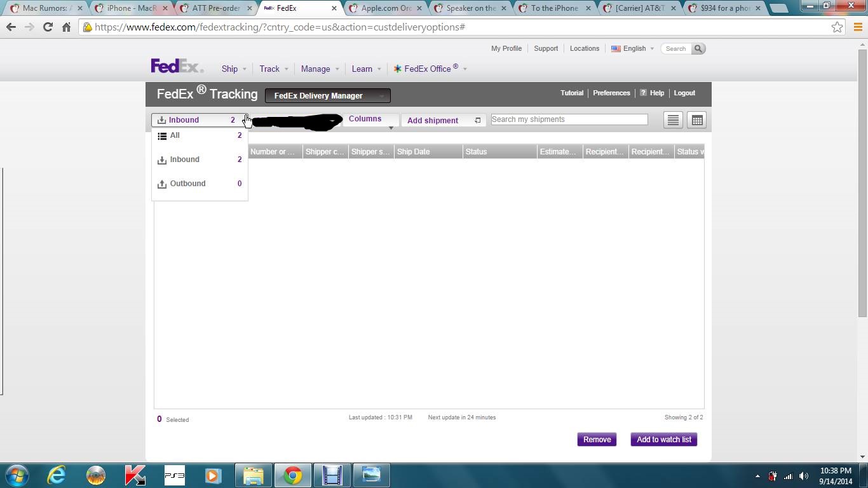Open Kaspersky from the taskbar

[135, 475]
